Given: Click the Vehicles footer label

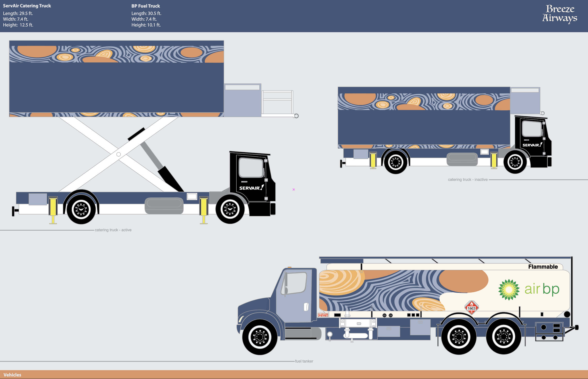Looking at the screenshot, I should point(12,375).
